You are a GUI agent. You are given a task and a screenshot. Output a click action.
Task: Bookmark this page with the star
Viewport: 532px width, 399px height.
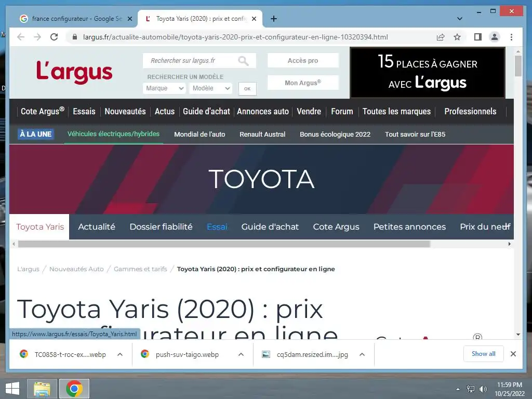click(457, 37)
